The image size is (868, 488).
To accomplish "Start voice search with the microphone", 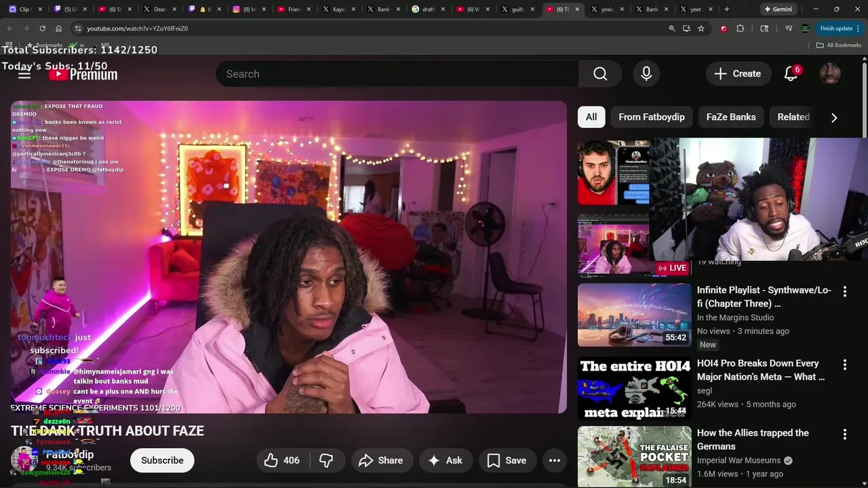I will (646, 74).
